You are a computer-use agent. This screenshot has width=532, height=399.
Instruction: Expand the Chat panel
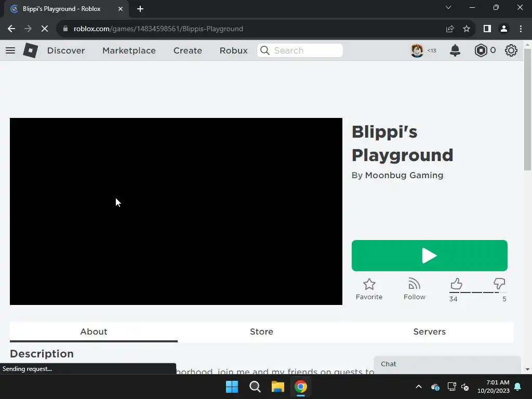447,364
